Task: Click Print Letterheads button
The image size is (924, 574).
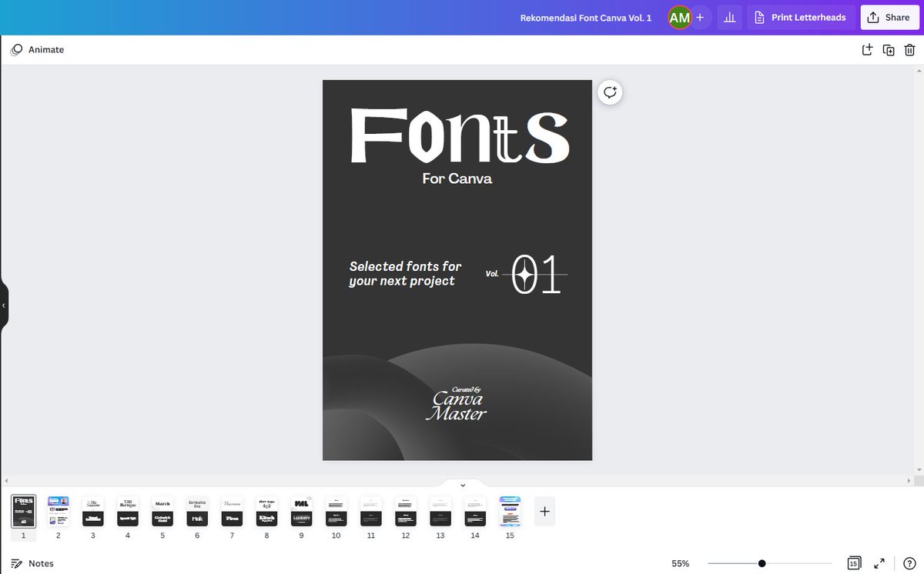Action: pos(801,17)
